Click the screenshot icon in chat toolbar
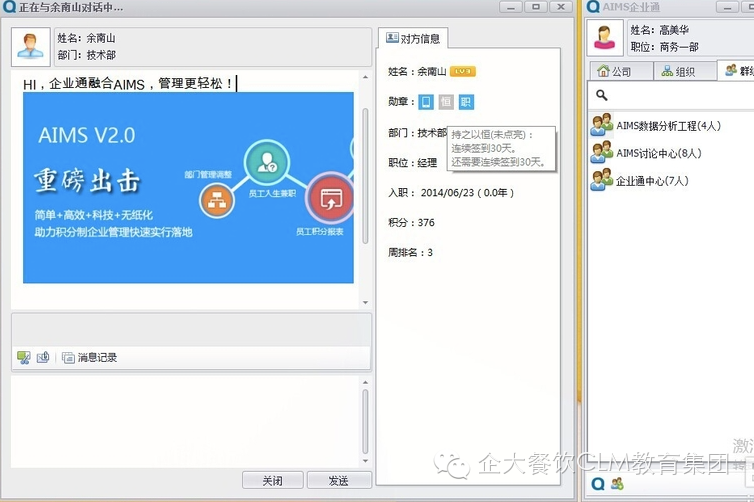The height and width of the screenshot is (502, 754). click(x=24, y=357)
